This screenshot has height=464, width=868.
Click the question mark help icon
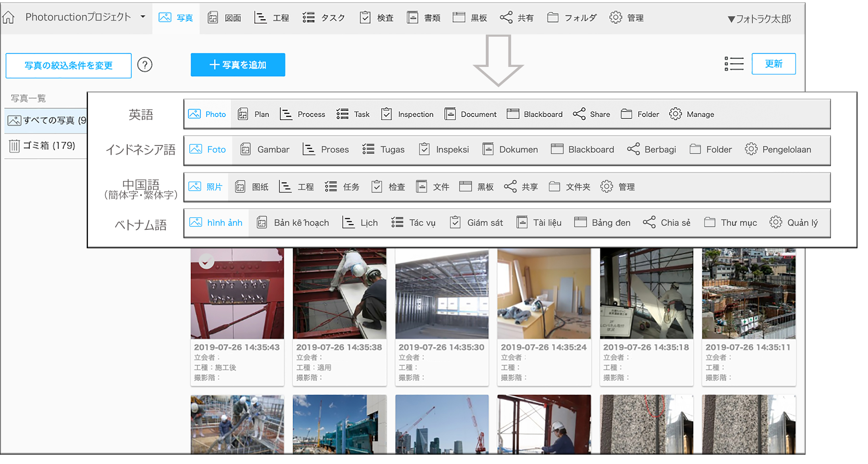click(x=145, y=65)
